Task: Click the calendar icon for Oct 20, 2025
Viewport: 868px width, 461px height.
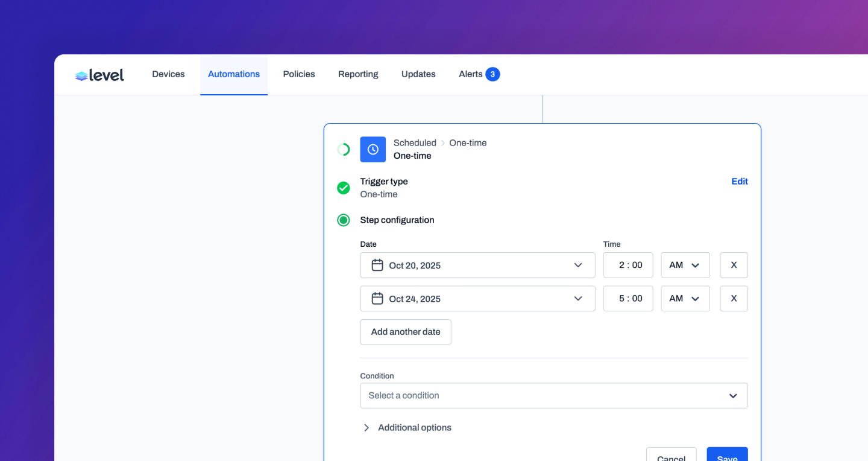Action: pyautogui.click(x=377, y=265)
